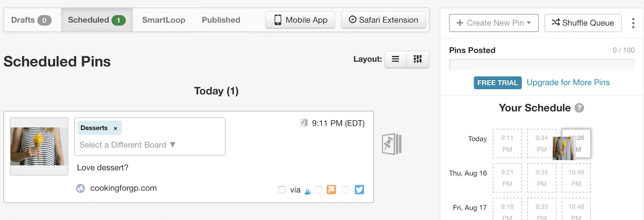Screen dimensions: 644x220
Task: Click the orange flag icon
Action: click(x=331, y=189)
